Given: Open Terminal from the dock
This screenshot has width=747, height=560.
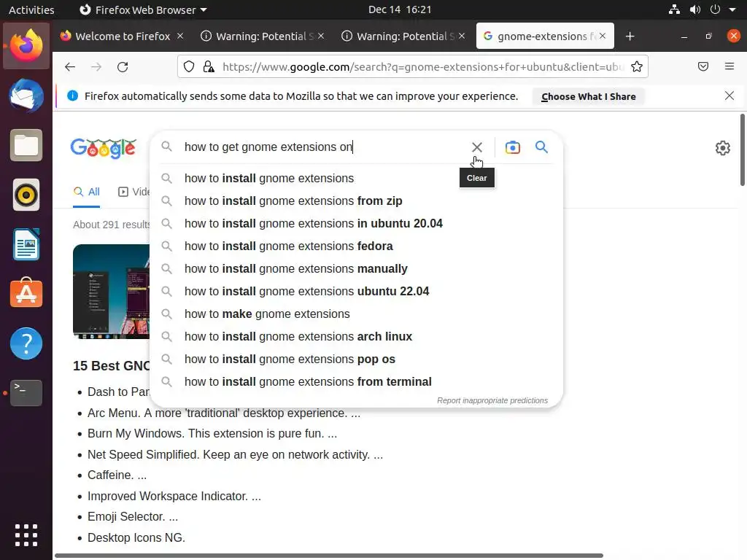Looking at the screenshot, I should click(x=26, y=393).
